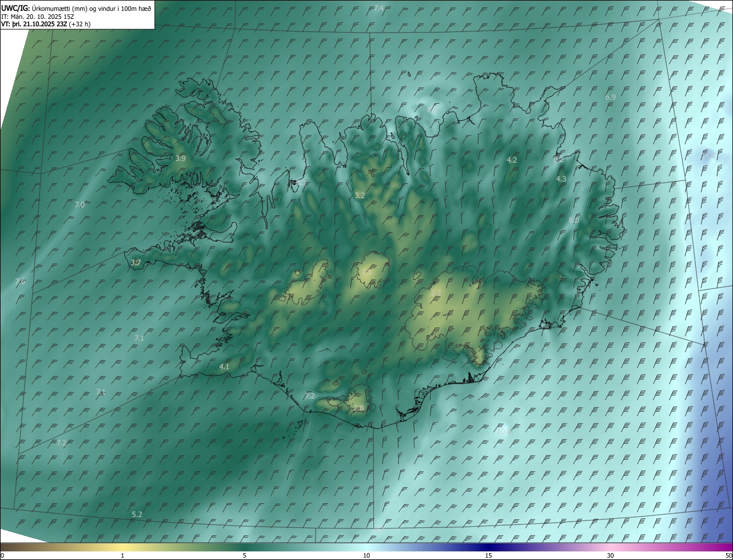Click the 3.9 value on the Westfjords
This screenshot has height=560, width=733.
click(180, 158)
